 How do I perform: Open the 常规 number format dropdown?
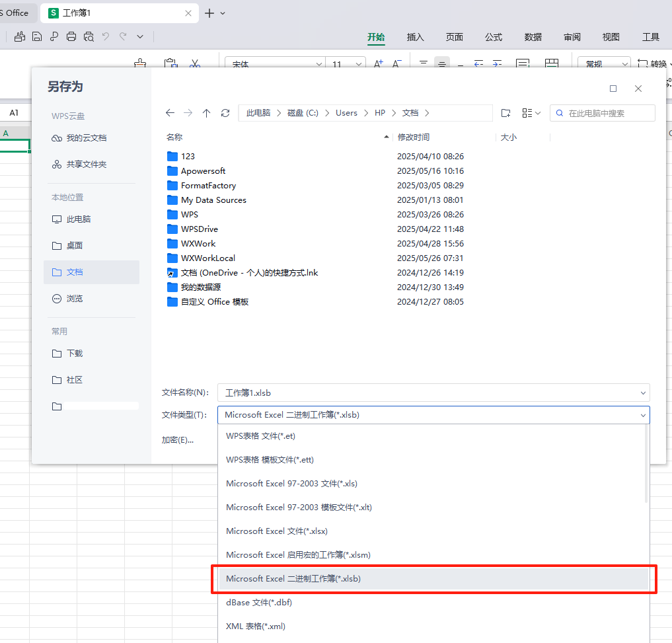pos(625,64)
